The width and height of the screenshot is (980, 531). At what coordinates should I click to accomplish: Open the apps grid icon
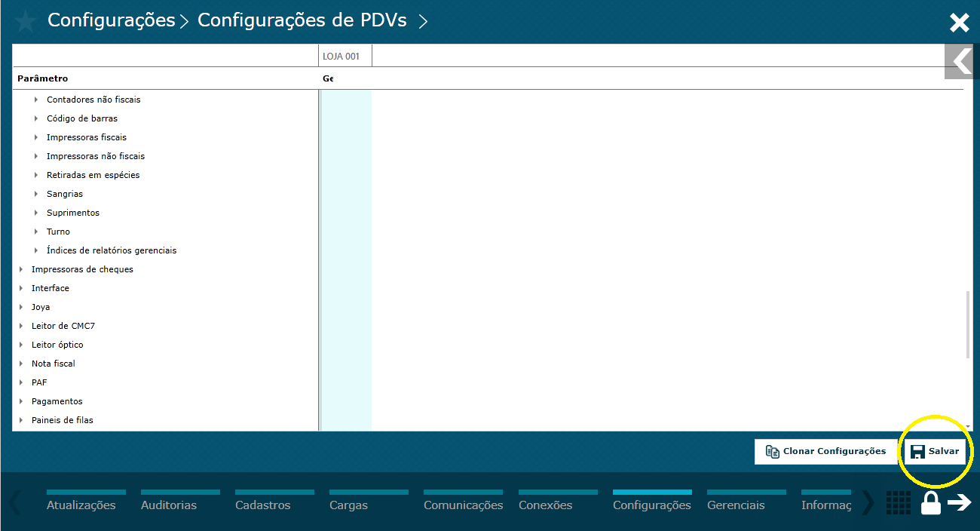point(898,502)
